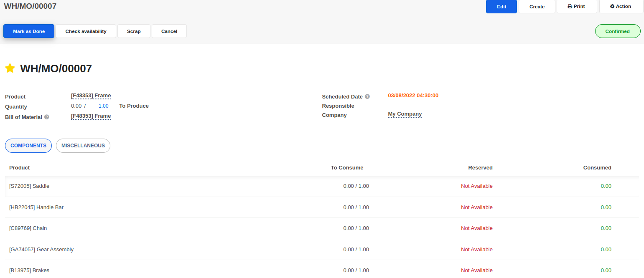Open the [F48353] Frame product link

coord(91,96)
